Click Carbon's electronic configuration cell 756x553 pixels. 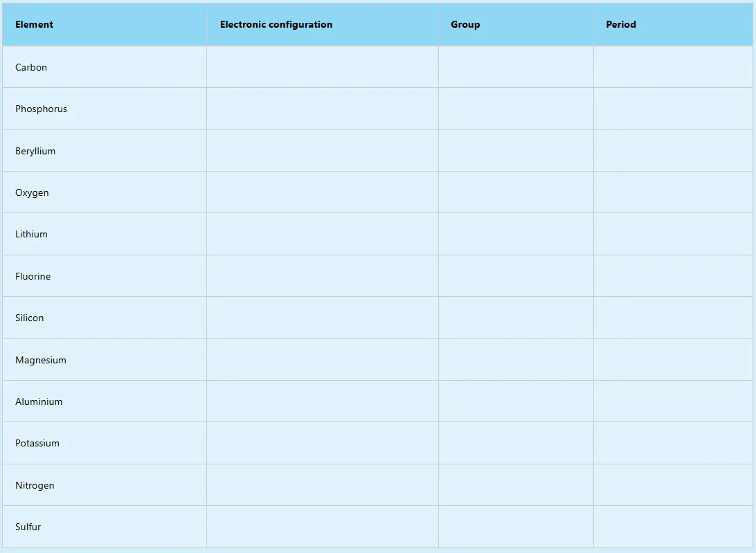click(323, 67)
